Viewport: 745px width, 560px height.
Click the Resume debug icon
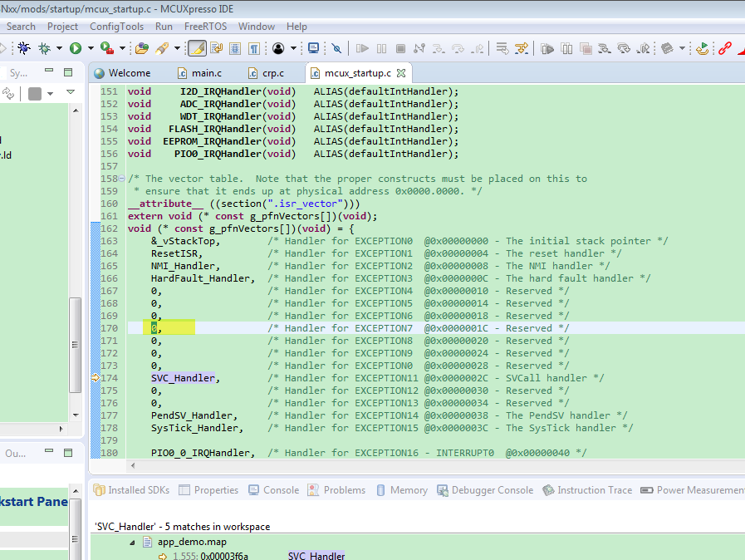(x=363, y=48)
